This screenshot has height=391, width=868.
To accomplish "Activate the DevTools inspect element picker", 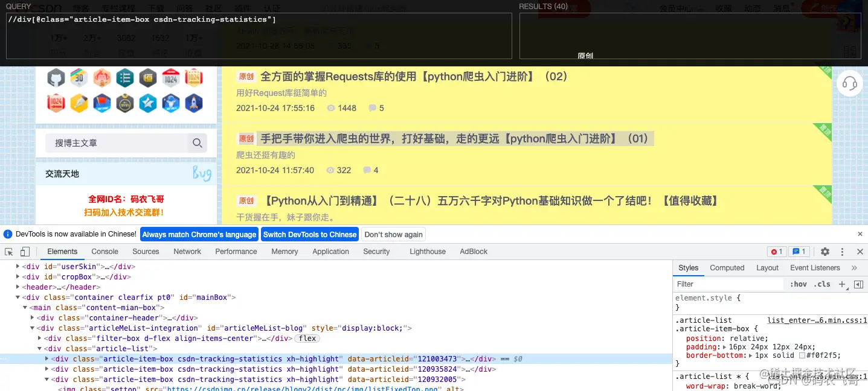I will point(9,252).
